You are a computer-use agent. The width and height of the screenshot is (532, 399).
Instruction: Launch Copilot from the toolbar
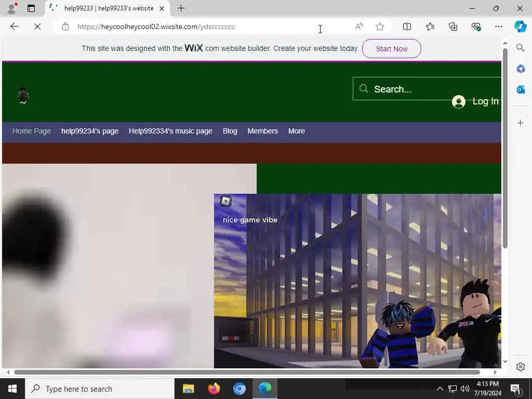point(520,26)
